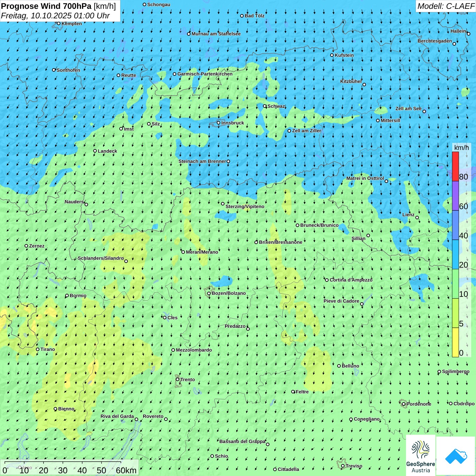Click the Murnau am Staffelsee label
The image size is (476, 476).
point(216,34)
